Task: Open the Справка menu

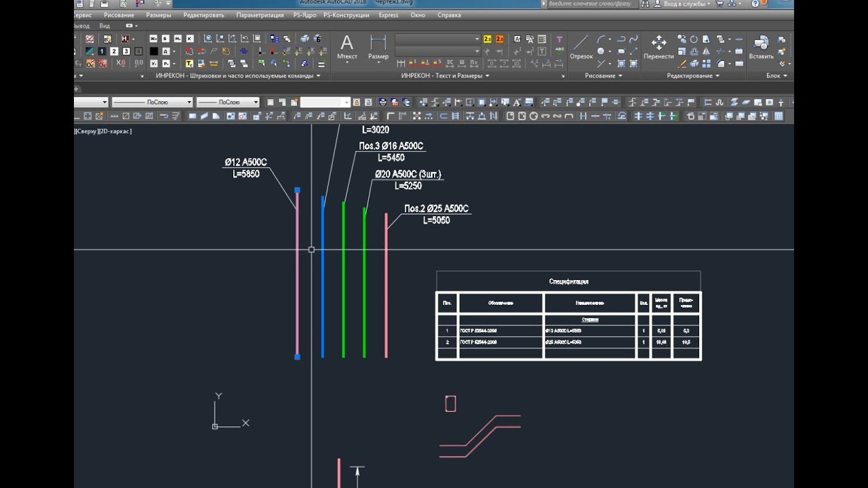Action: tap(449, 15)
